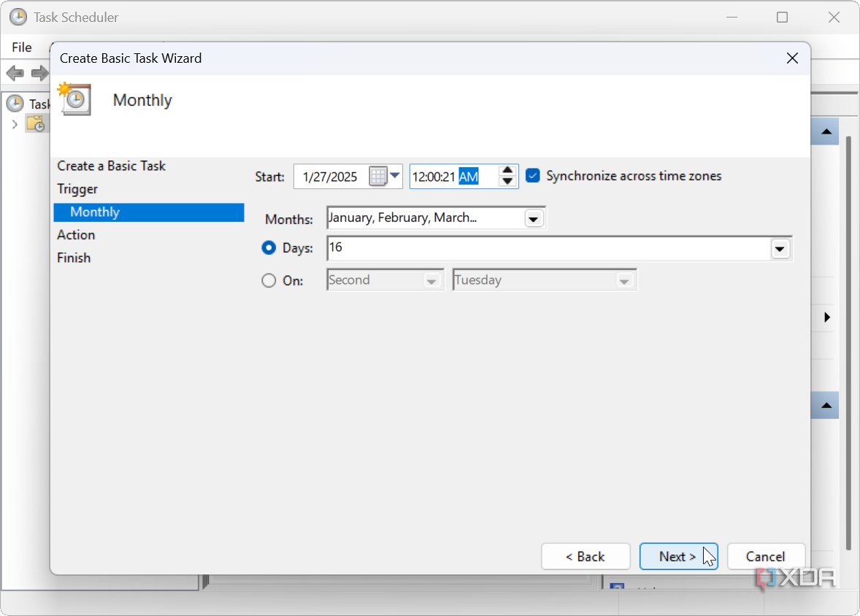Click the back arrow toolbar icon
The image size is (860, 616).
coord(15,73)
